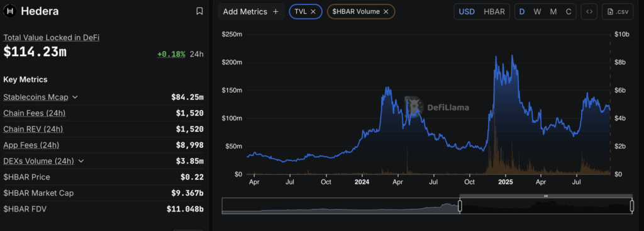Click the top grip of range selector
This screenshot has height=231, width=644.
(546, 196)
